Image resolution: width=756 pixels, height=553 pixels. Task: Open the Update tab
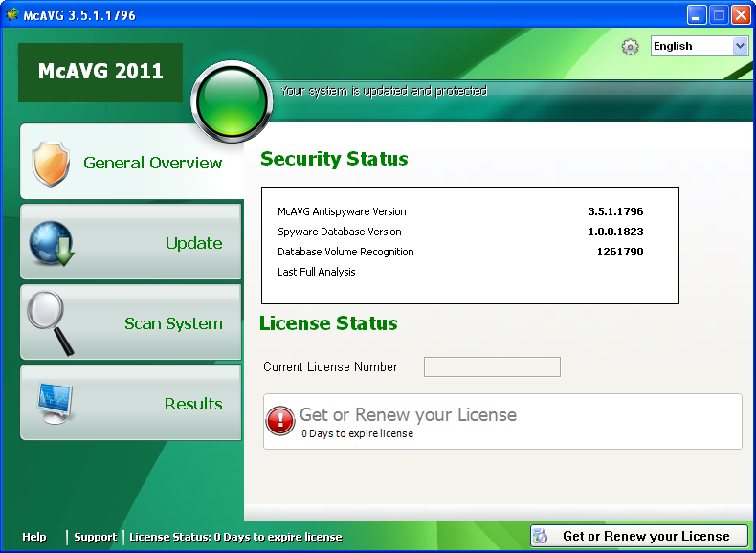pyautogui.click(x=131, y=241)
